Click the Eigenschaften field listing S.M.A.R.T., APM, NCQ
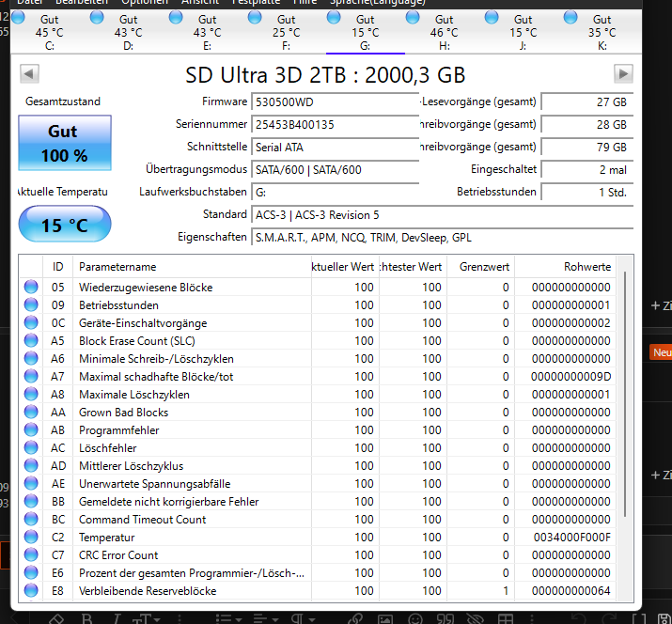This screenshot has height=624, width=672. tap(443, 238)
